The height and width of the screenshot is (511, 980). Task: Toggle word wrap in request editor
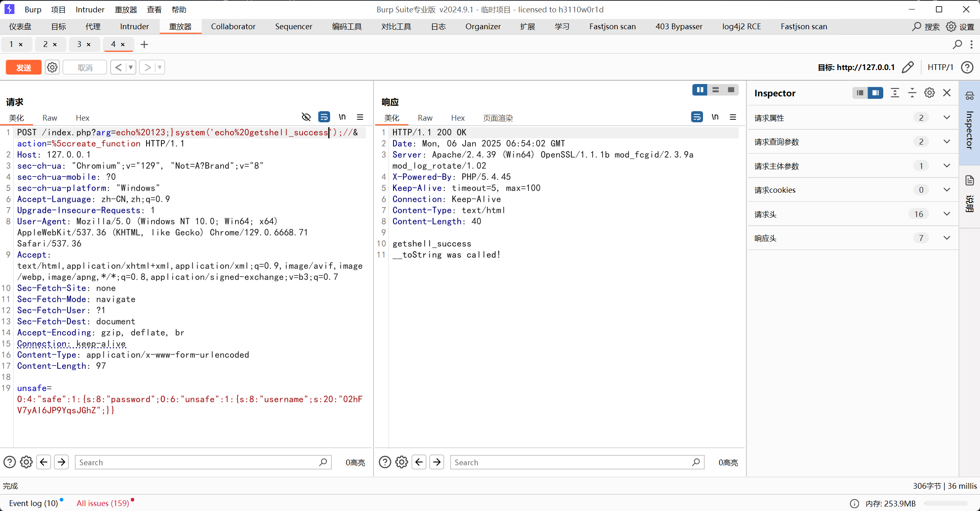point(324,117)
